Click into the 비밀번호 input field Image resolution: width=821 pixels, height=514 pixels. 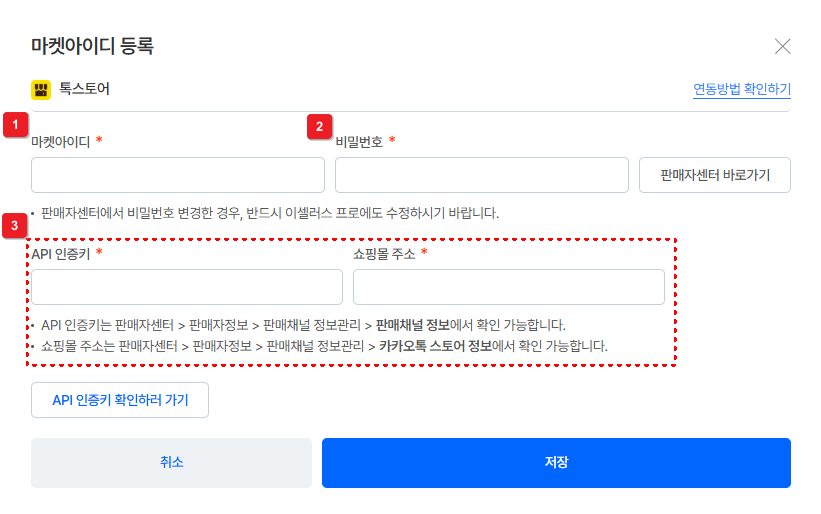481,174
